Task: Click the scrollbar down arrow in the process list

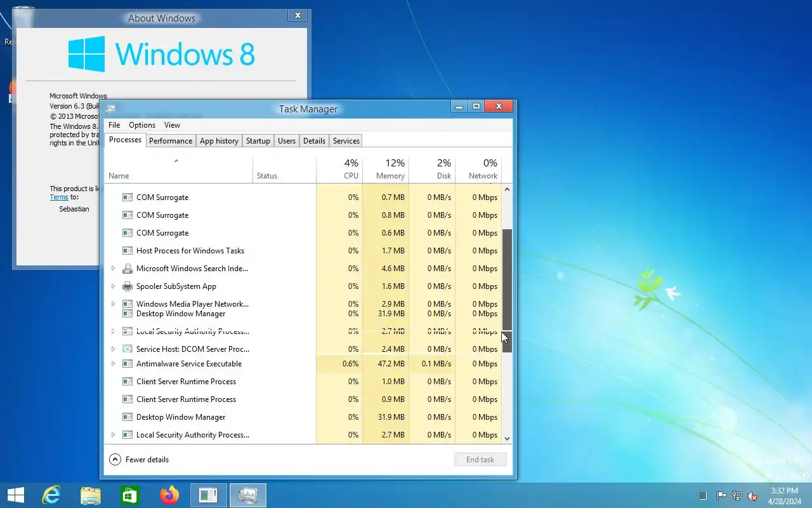Action: tap(507, 438)
